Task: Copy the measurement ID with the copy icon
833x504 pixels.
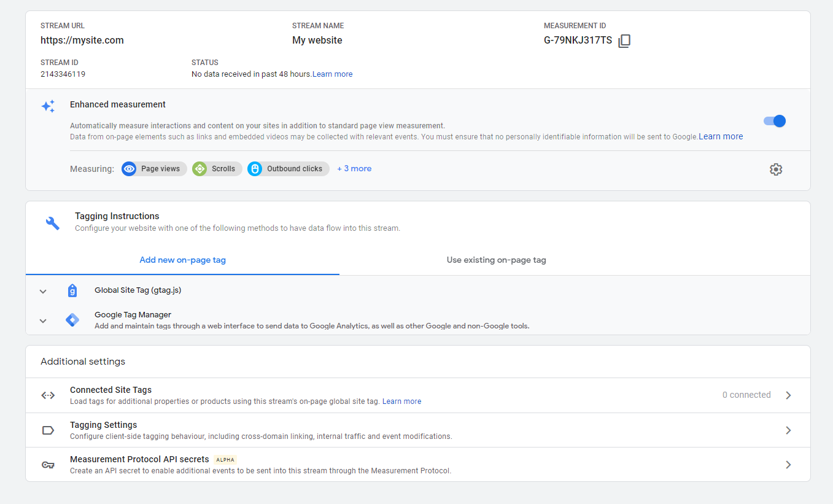Action: coord(624,41)
